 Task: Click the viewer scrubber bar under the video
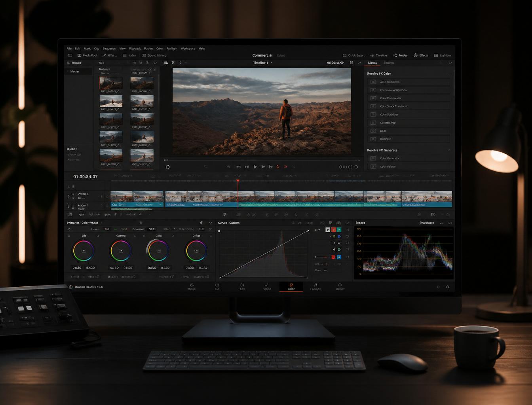click(x=262, y=160)
